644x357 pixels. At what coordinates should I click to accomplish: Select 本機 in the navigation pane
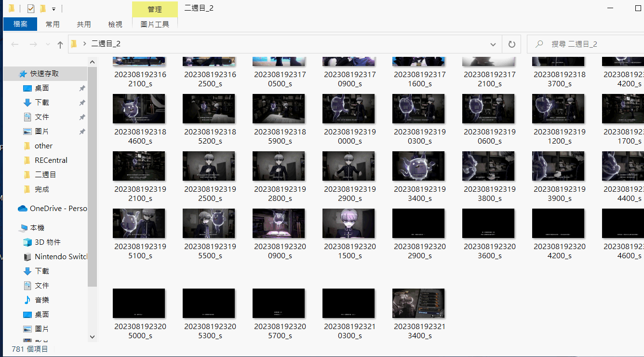click(37, 228)
